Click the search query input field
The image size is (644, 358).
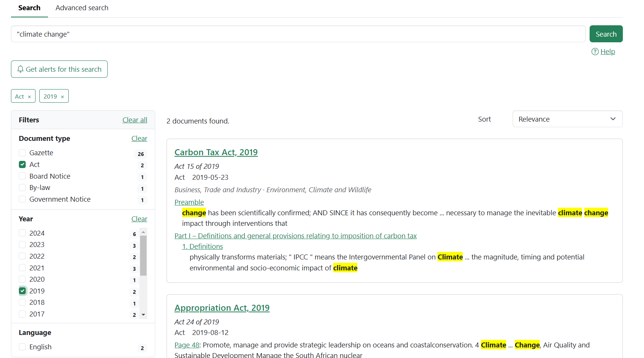[298, 34]
